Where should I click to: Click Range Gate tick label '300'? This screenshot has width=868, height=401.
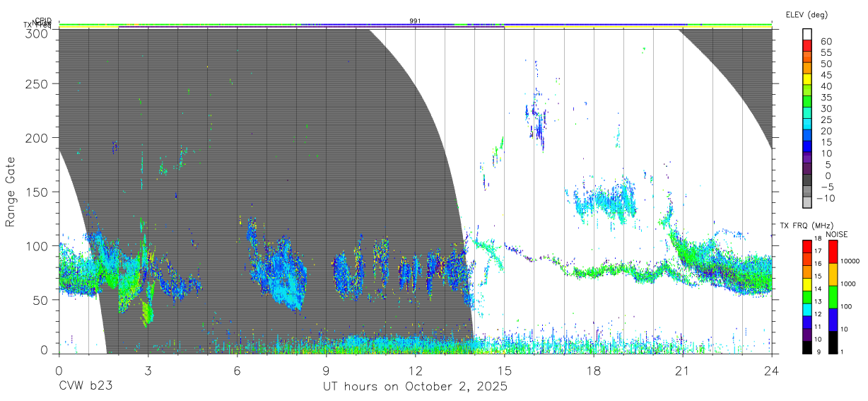click(x=37, y=33)
